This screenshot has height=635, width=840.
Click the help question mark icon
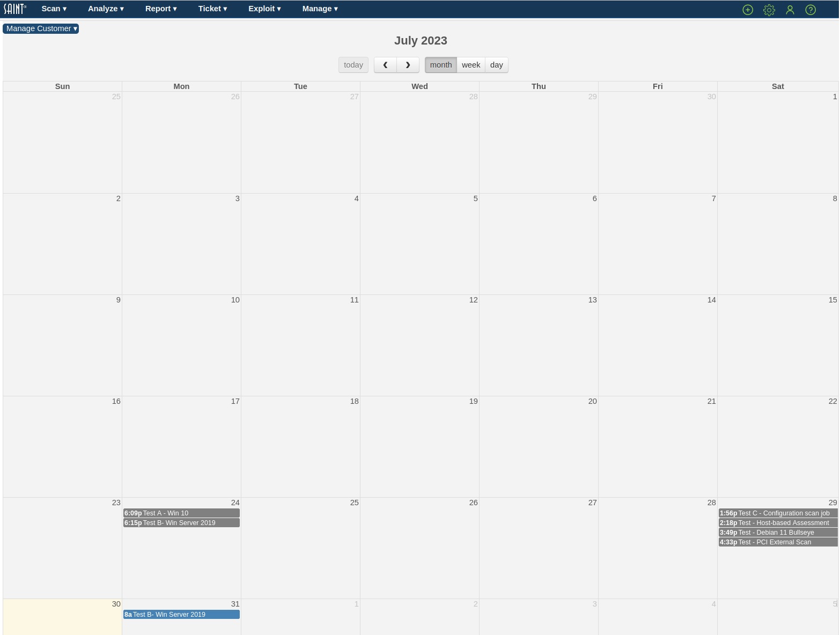coord(810,10)
